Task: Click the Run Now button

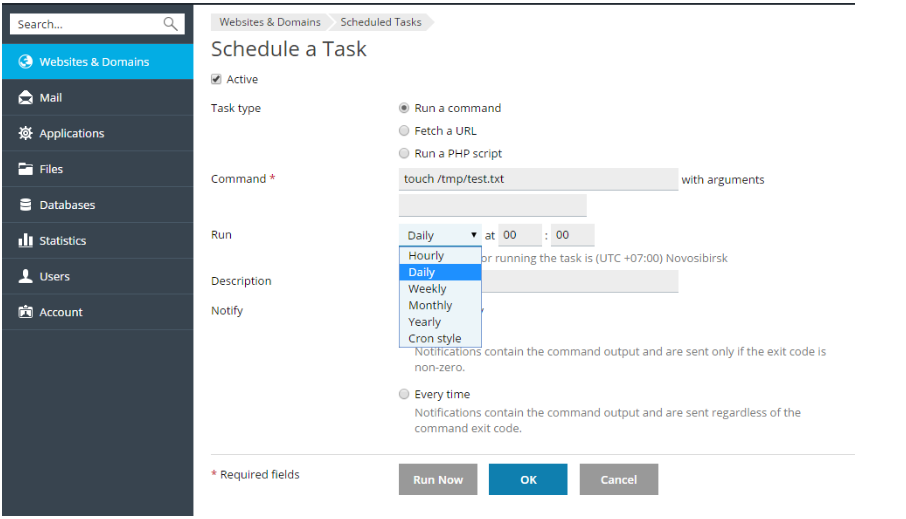Action: click(x=438, y=479)
